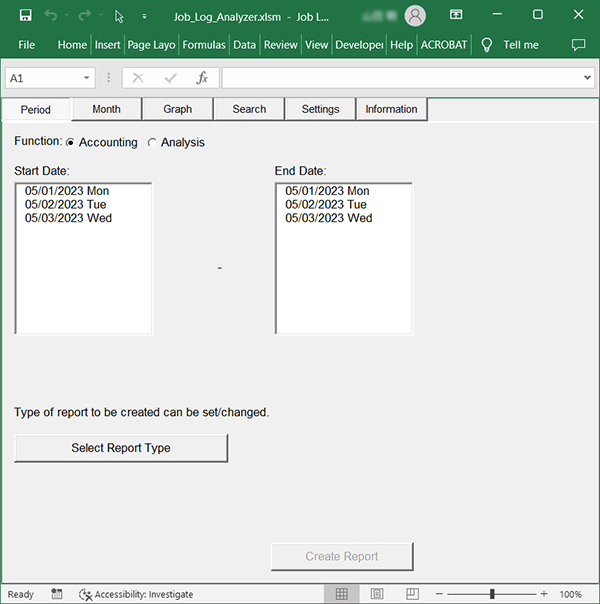Open the Formulas ribbon tab

[x=204, y=45]
